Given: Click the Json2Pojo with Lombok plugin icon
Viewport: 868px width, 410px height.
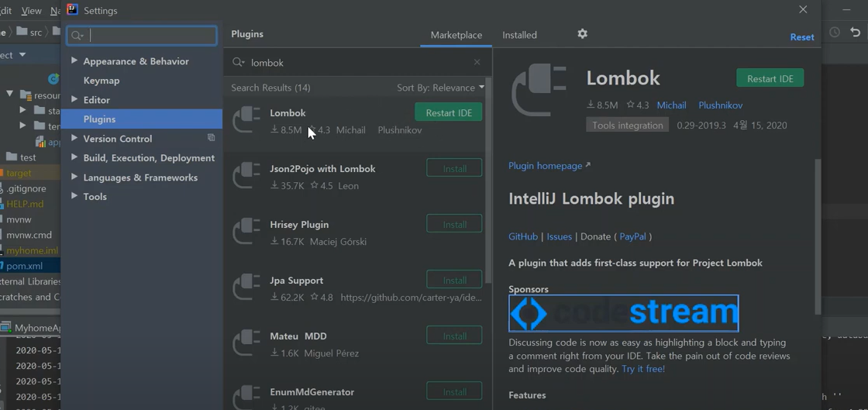Looking at the screenshot, I should 246,176.
